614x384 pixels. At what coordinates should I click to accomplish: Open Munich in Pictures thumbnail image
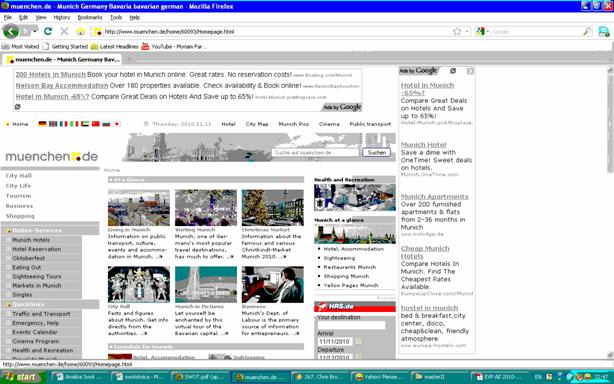coord(206,285)
